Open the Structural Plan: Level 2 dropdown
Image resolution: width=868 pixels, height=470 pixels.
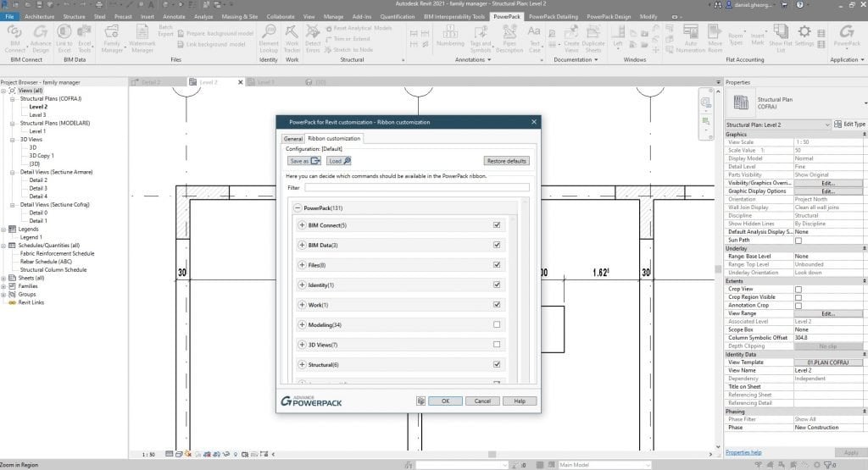pyautogui.click(x=778, y=125)
